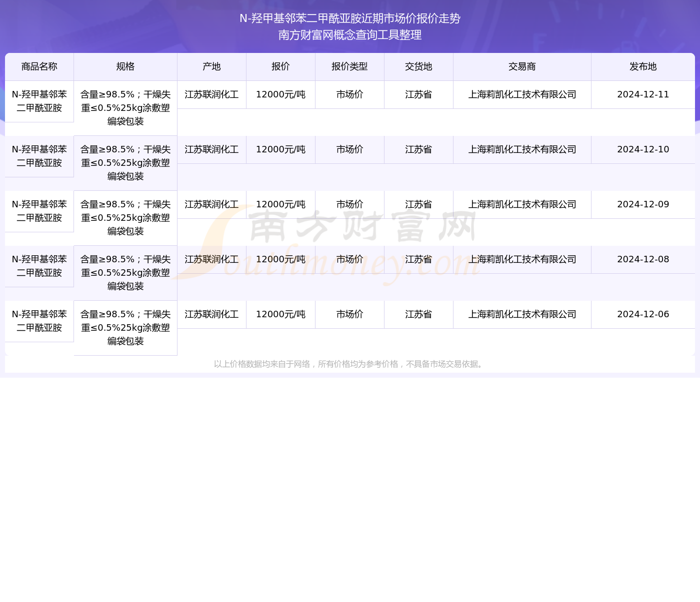Click the 交货地 column header
The image size is (700, 602).
(x=418, y=66)
